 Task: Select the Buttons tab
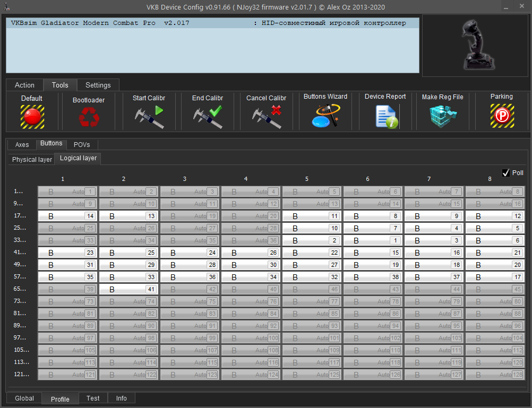(51, 143)
